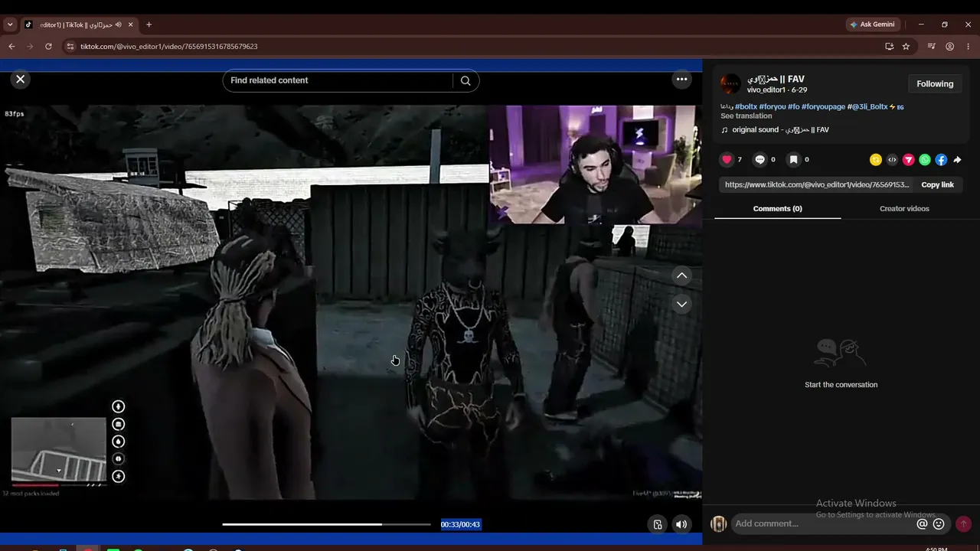Click the Find related content search field
Viewport: 980px width, 551px height.
click(x=341, y=80)
